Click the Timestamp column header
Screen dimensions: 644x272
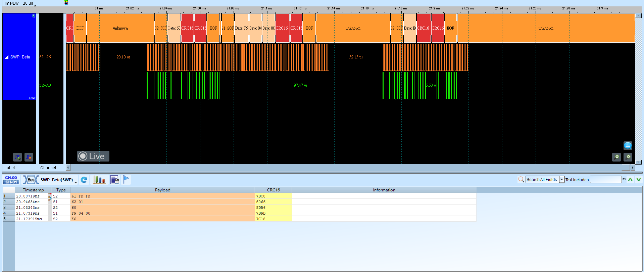pyautogui.click(x=33, y=190)
